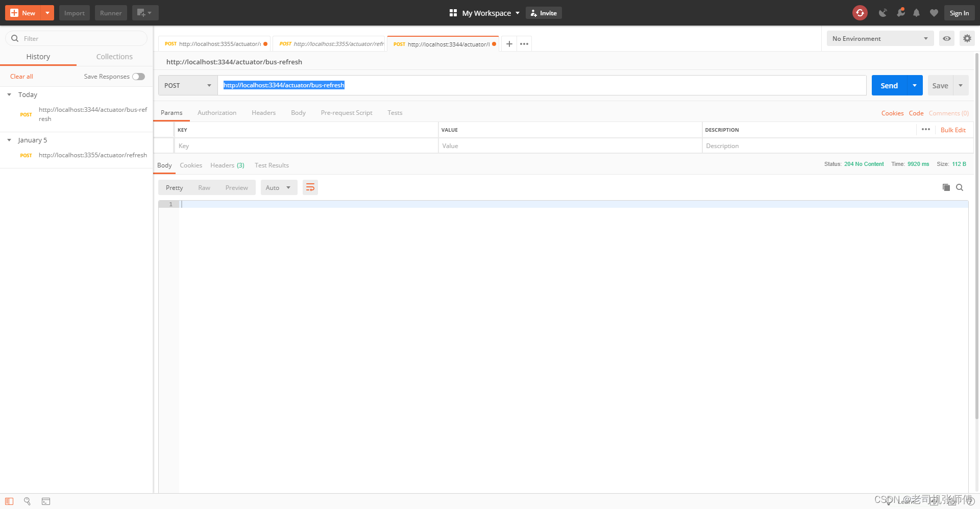Open the Authorization request tab

pos(217,113)
